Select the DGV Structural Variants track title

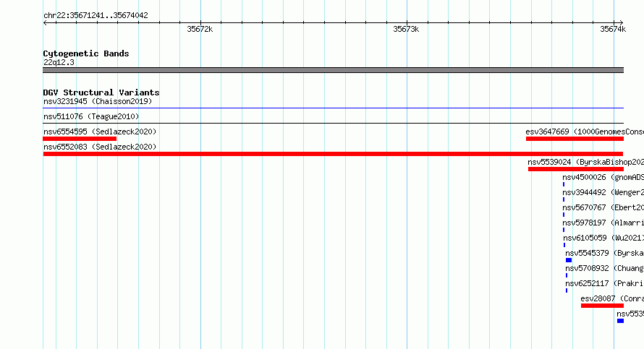(x=101, y=92)
